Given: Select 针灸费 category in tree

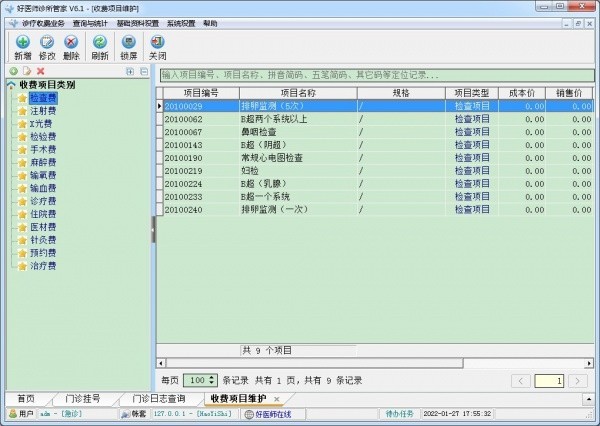Looking at the screenshot, I should point(43,240).
